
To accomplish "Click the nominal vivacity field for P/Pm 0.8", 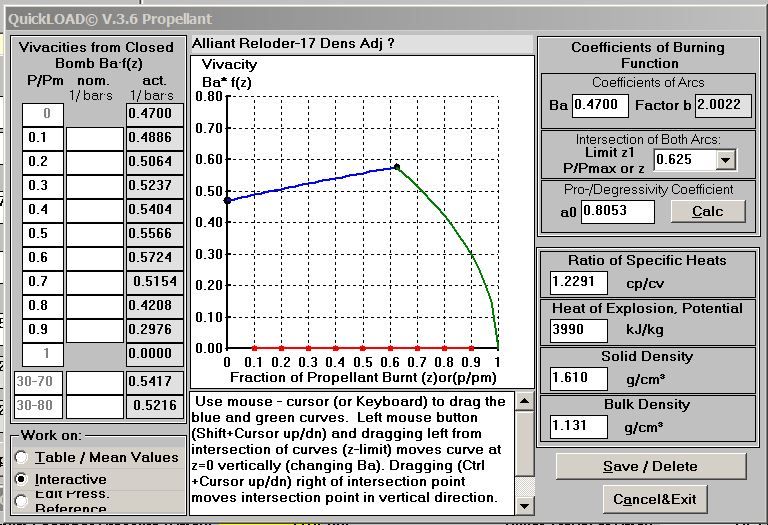I will pyautogui.click(x=95, y=307).
